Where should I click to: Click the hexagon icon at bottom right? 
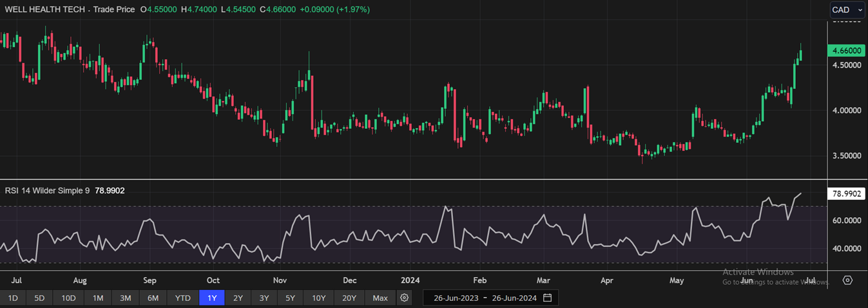847,281
